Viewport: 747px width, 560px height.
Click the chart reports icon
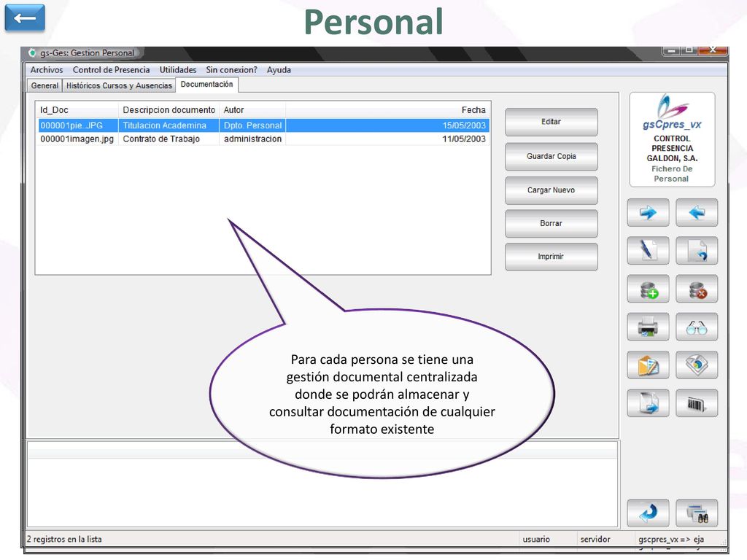(697, 365)
